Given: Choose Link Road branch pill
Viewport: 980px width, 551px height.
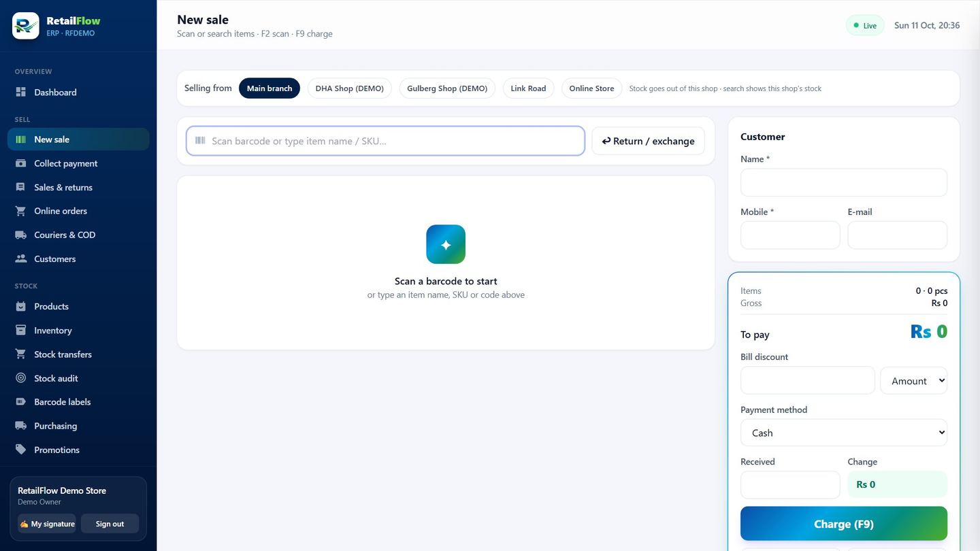Looking at the screenshot, I should coord(529,88).
